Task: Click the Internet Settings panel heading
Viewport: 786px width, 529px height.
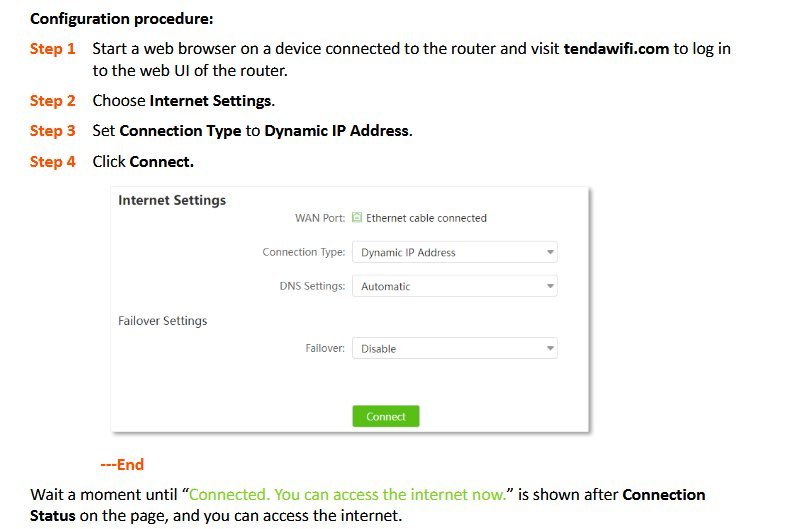Action: pos(172,200)
